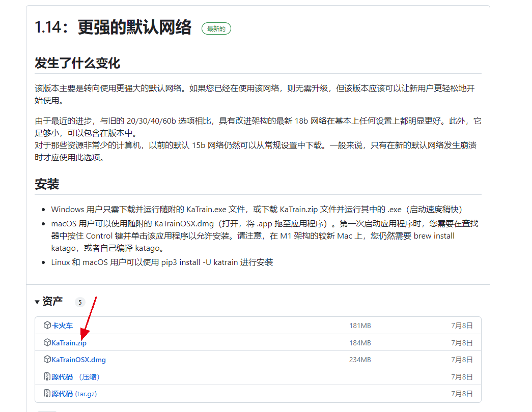Click the pip3 install -U katrain instruction line
Viewport: 532px width, 412px height.
pos(162,262)
